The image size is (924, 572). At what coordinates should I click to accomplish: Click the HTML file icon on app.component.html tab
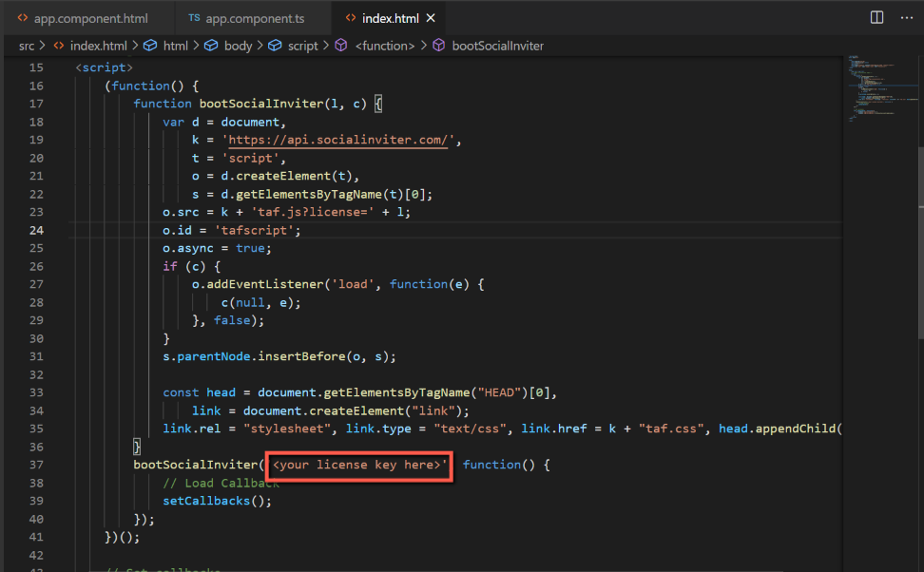coord(23,18)
